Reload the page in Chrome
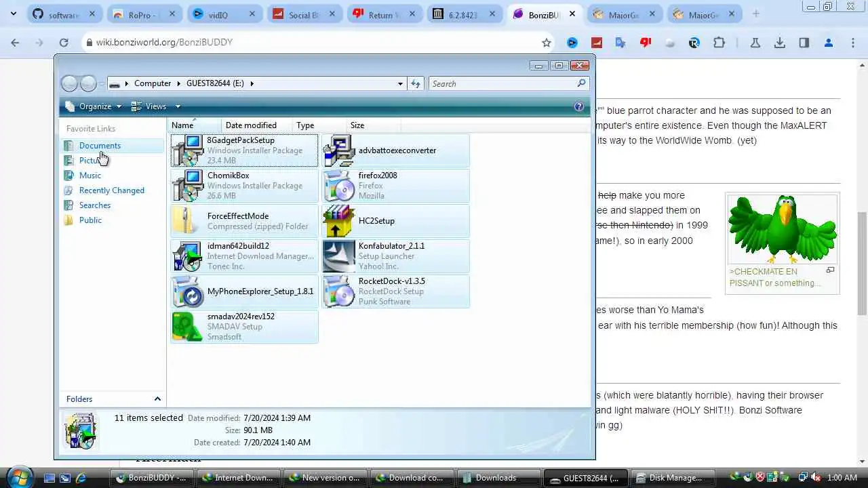Viewport: 868px width, 488px height. 63,42
